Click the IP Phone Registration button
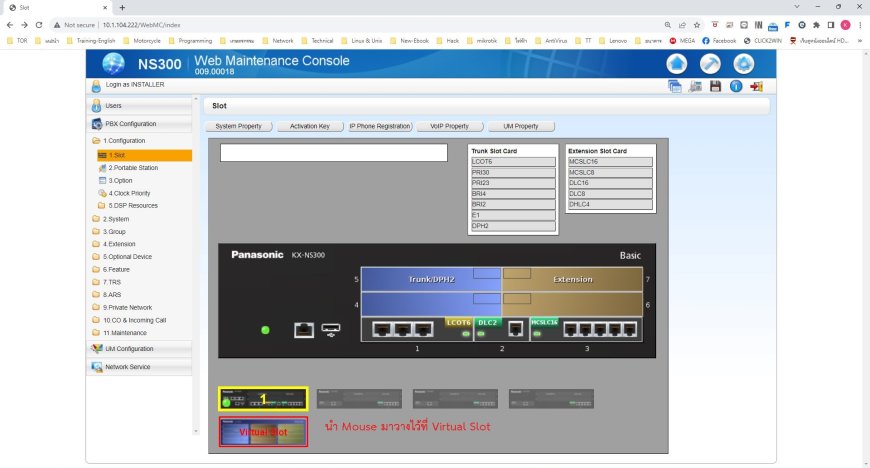 coord(380,127)
